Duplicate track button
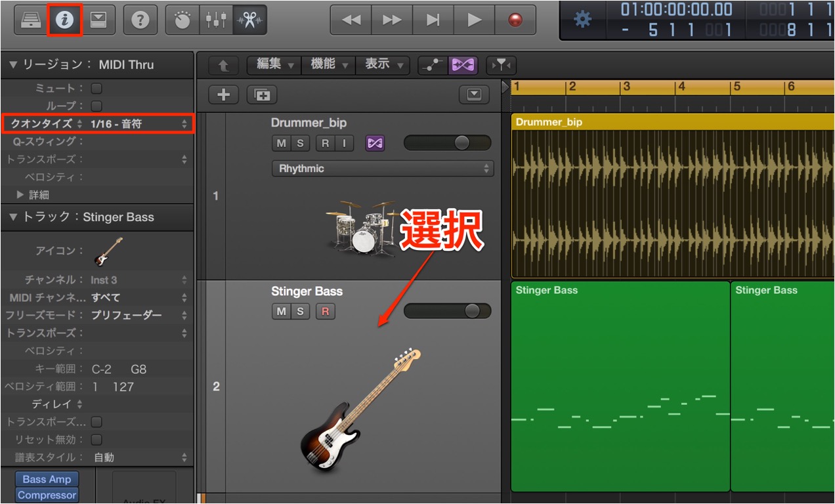The image size is (835, 504). (x=262, y=94)
